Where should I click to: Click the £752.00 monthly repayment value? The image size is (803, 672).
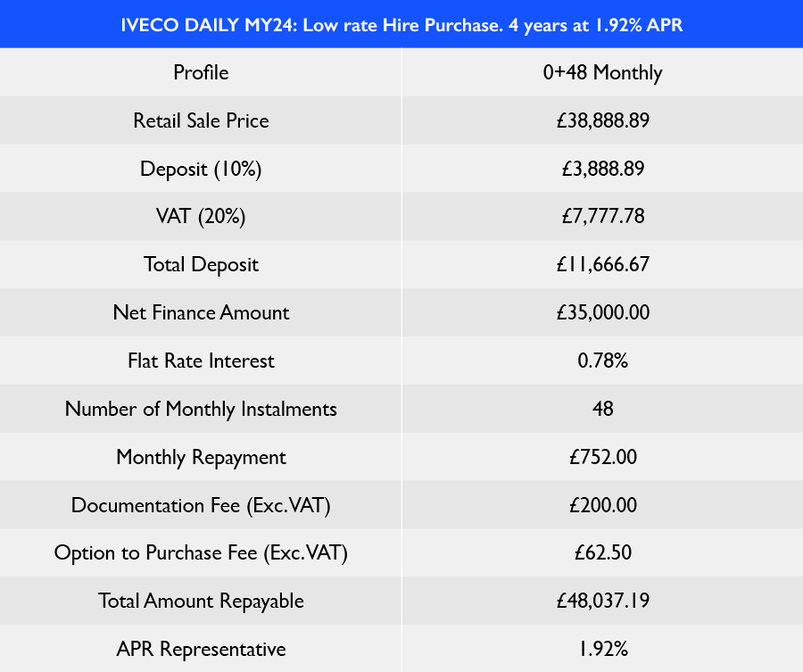[x=602, y=458]
